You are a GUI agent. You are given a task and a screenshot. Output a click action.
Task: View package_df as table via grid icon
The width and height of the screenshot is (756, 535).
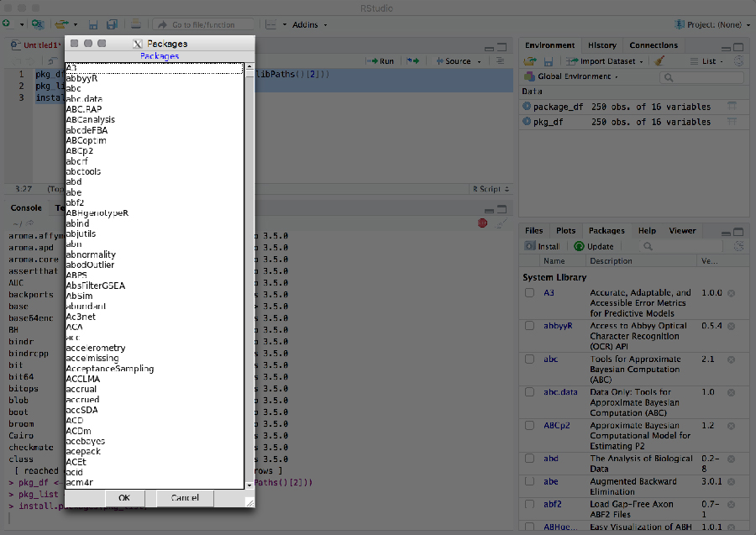[732, 107]
